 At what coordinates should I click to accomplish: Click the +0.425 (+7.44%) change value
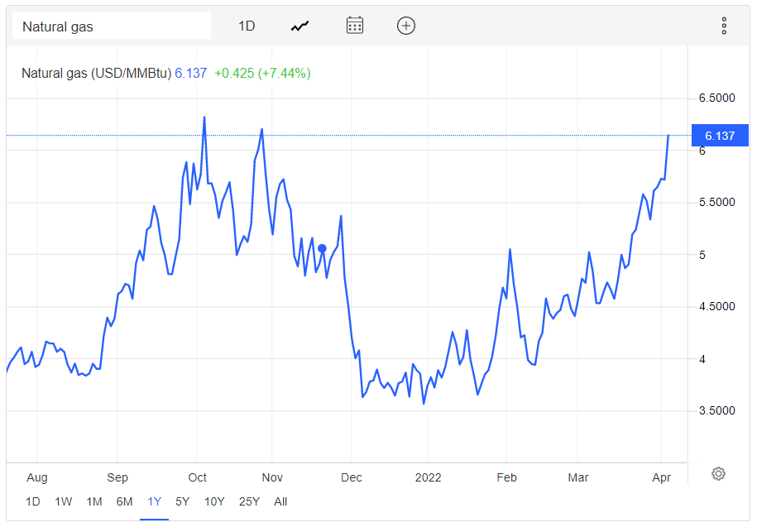click(262, 74)
